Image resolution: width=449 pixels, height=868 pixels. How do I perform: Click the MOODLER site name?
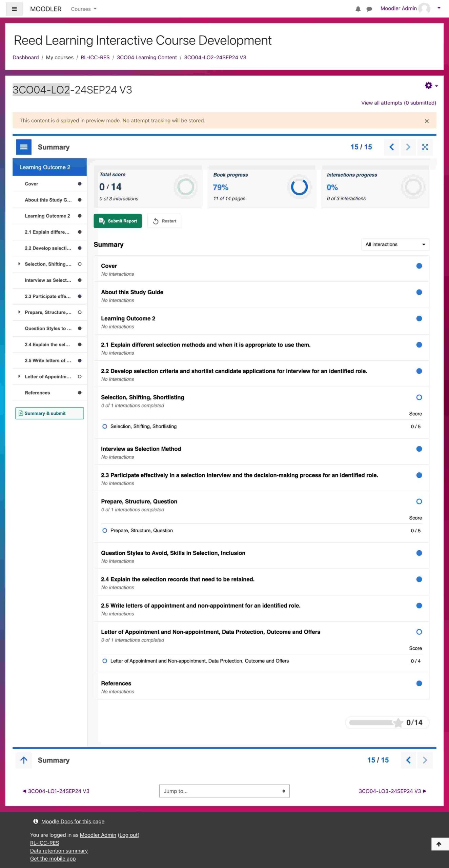tap(46, 9)
